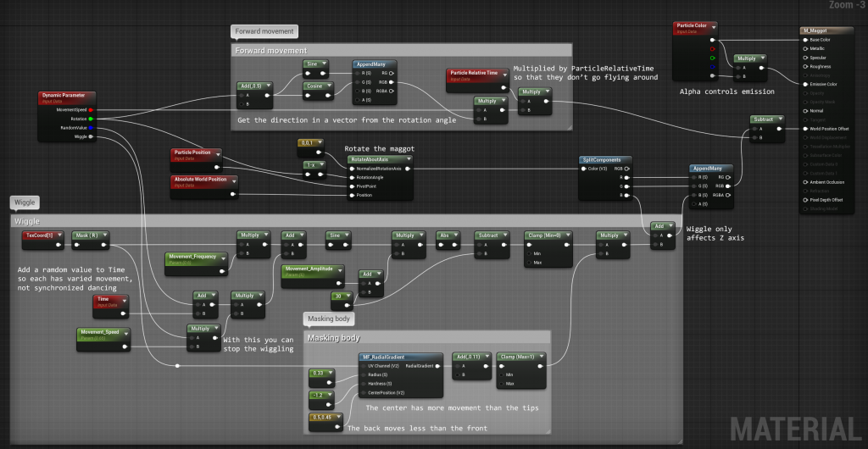Viewport: 868px width, 449px height.
Task: Click the Position input pin on RotateAboutAxis
Action: point(352,195)
